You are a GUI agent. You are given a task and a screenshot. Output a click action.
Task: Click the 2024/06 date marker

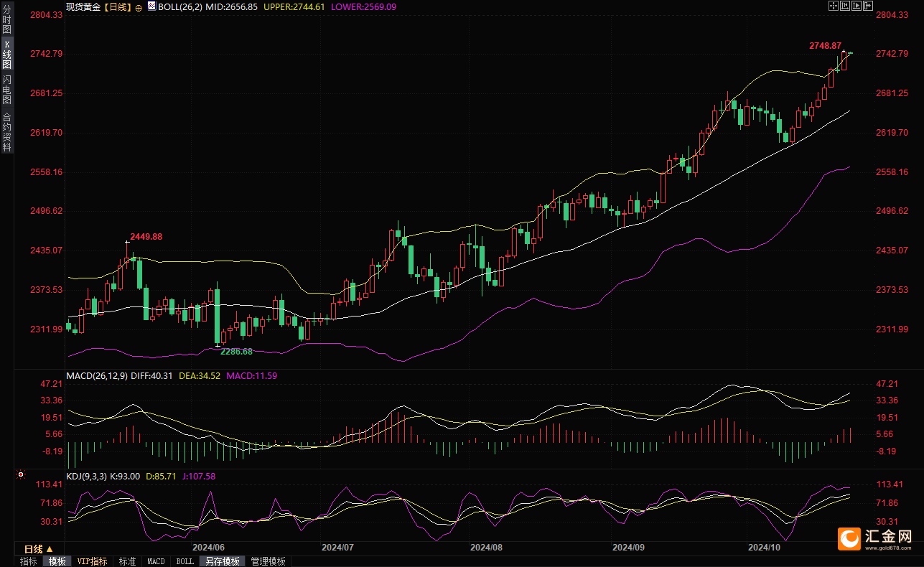pyautogui.click(x=209, y=547)
